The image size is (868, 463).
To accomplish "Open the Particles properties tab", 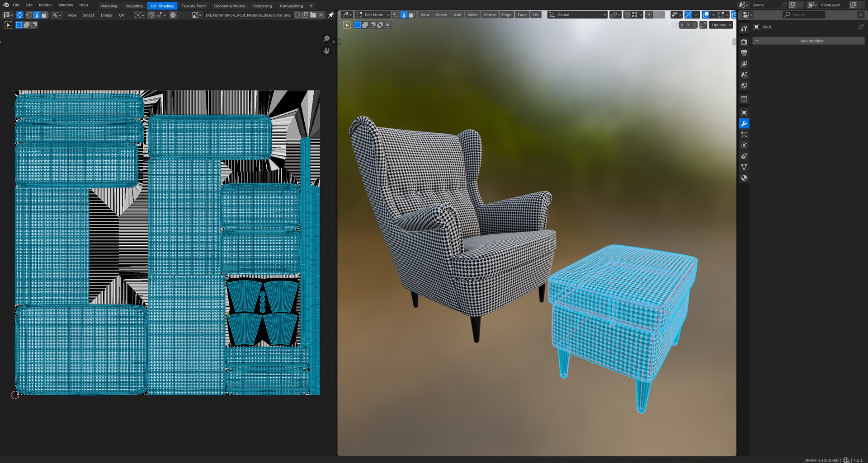I will (x=744, y=135).
